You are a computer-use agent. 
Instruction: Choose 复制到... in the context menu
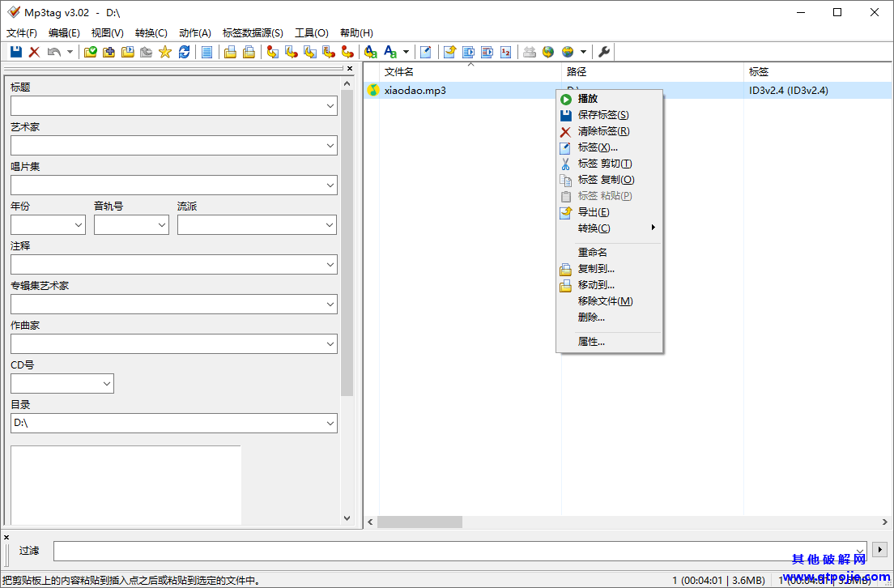(609, 269)
